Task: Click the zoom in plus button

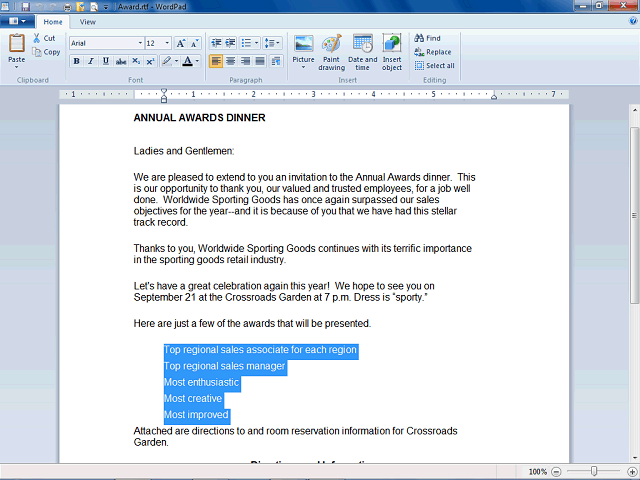Action: click(632, 472)
